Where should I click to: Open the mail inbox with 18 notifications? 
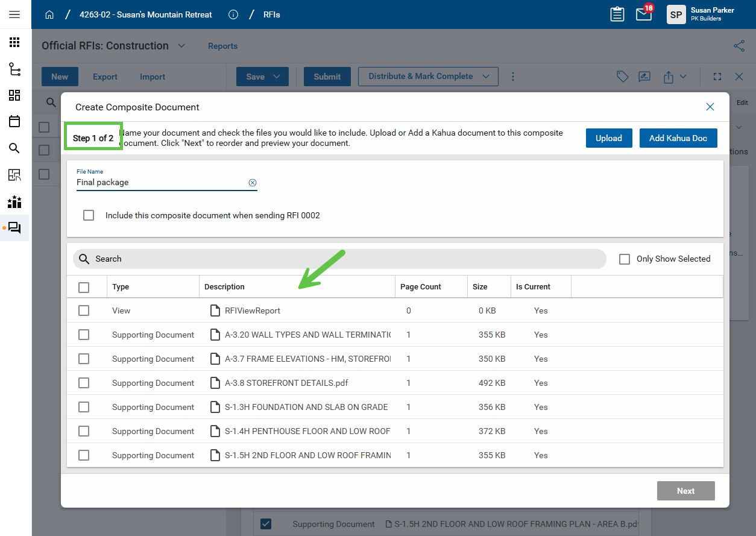pyautogui.click(x=644, y=14)
